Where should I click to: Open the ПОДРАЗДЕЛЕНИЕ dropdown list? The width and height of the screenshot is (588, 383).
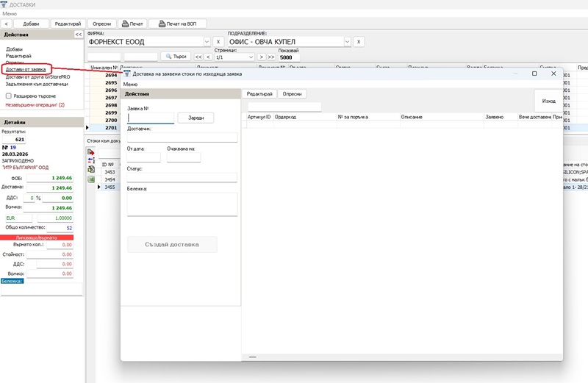(345, 42)
